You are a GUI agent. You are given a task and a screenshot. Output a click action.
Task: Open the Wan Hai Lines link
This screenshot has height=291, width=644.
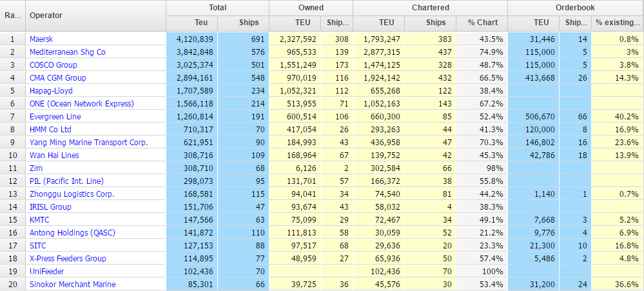54,156
